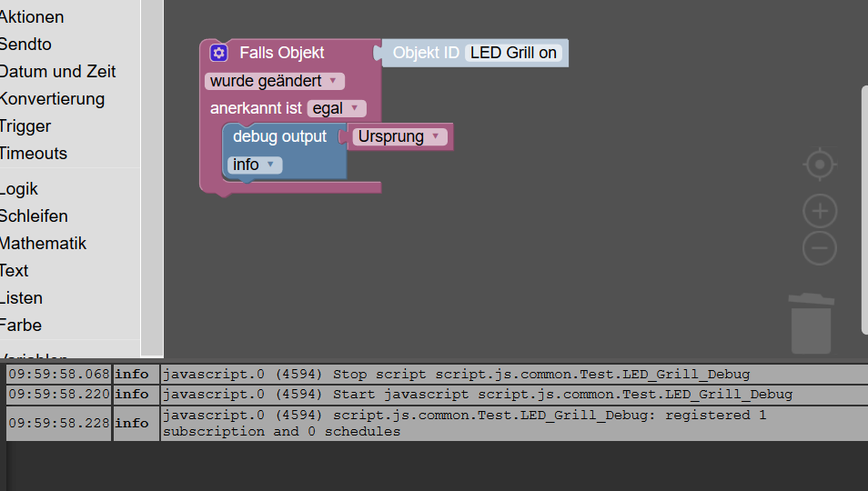The height and width of the screenshot is (491, 868).
Task: Open the 'wurde geändert' dropdown
Action: click(x=275, y=81)
